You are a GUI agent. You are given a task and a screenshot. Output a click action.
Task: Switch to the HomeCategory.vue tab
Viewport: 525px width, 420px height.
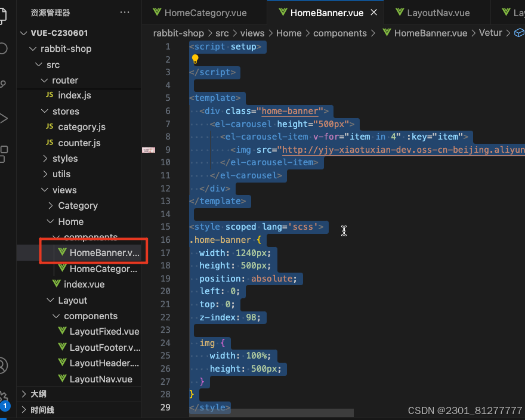[x=204, y=13]
